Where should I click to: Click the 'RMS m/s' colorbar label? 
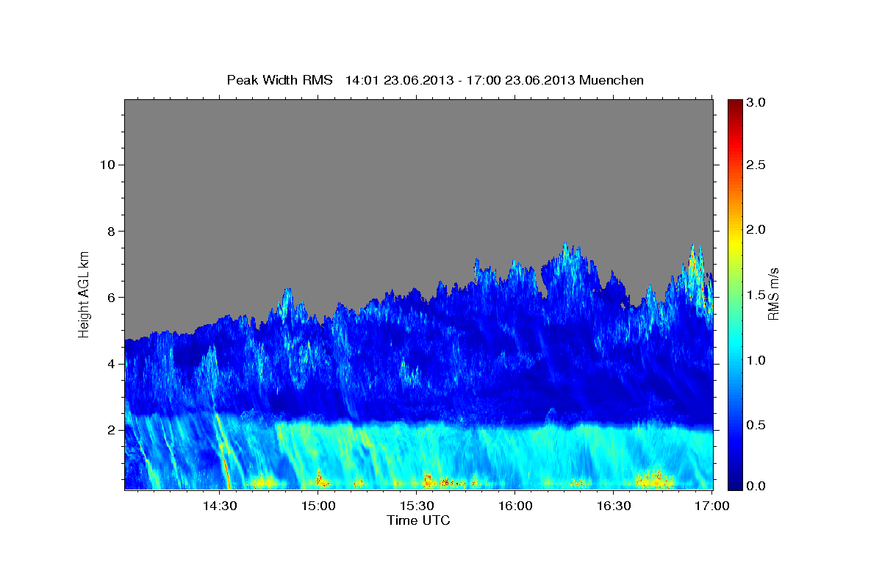773,294
